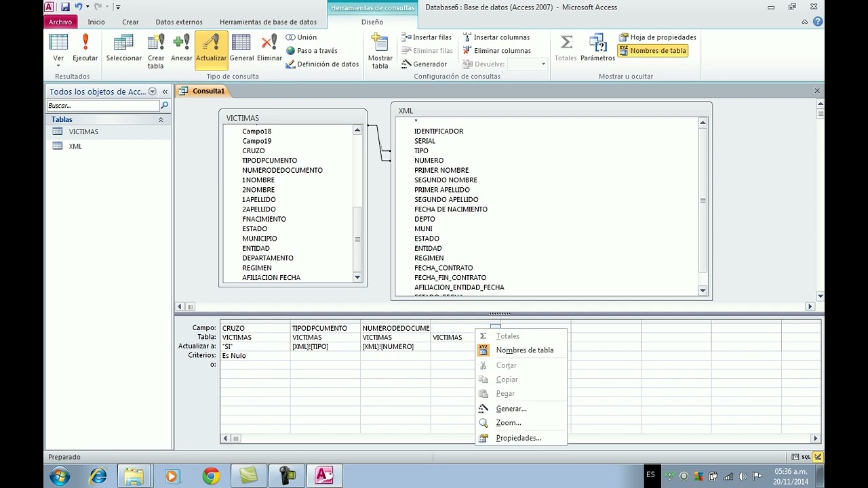Click the ES language indicator
868x488 pixels.
pos(650,474)
